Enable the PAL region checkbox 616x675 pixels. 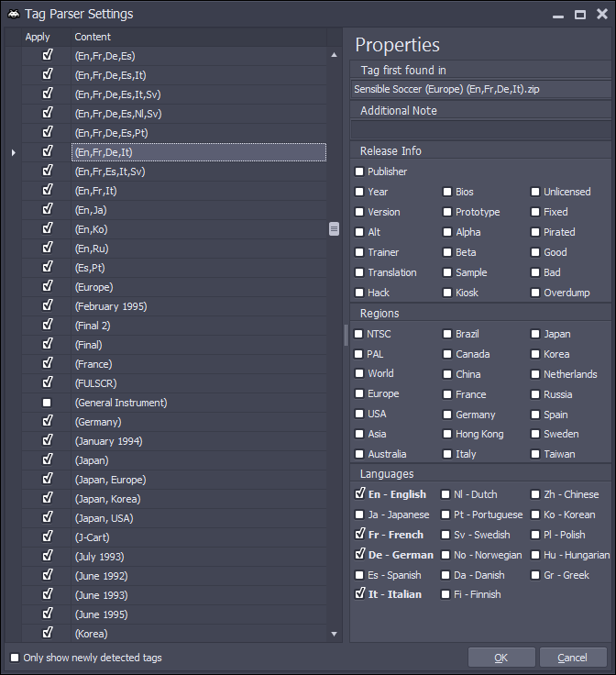[x=358, y=354]
